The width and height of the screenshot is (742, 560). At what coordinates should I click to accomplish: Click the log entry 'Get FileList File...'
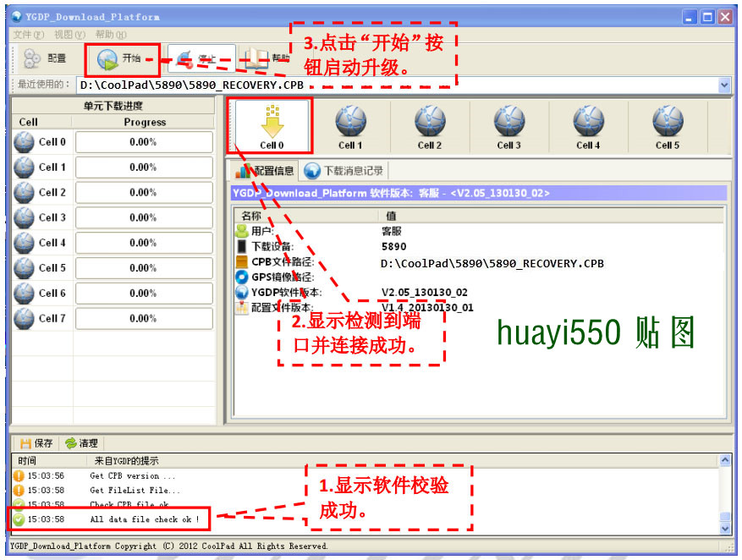coord(135,491)
